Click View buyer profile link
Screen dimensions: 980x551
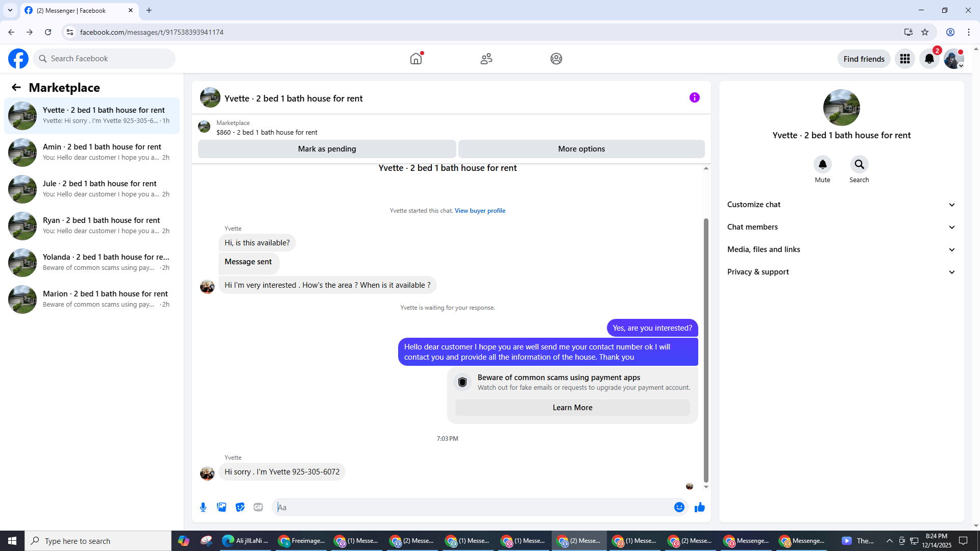point(480,211)
